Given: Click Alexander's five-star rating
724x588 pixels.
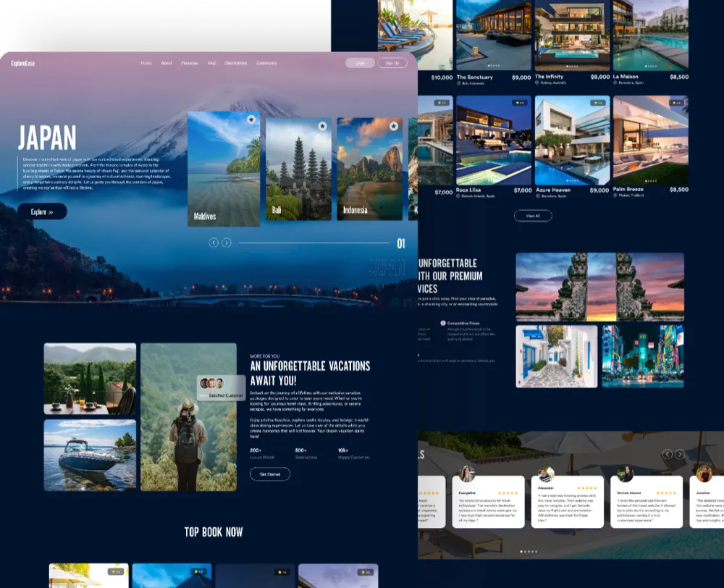Looking at the screenshot, I should click(x=587, y=488).
